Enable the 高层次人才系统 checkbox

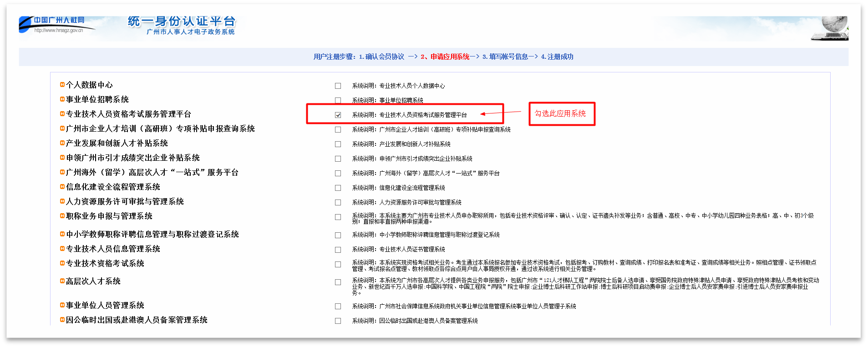coord(338,282)
